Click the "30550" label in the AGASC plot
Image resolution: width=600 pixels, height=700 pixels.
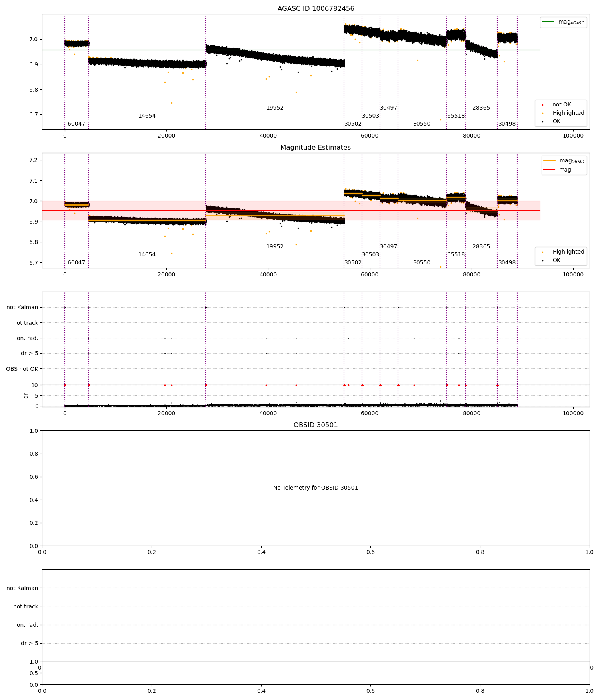[x=422, y=124]
